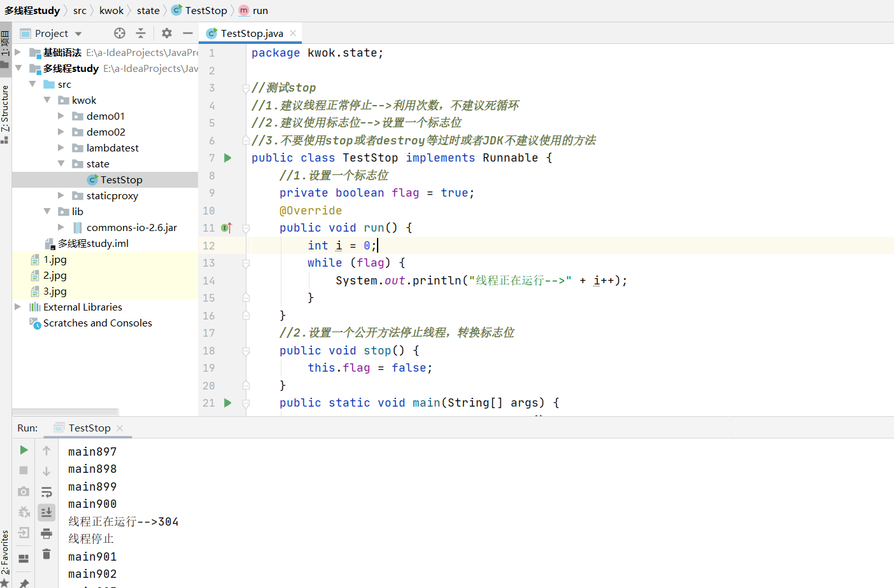Print the console output

click(x=46, y=533)
